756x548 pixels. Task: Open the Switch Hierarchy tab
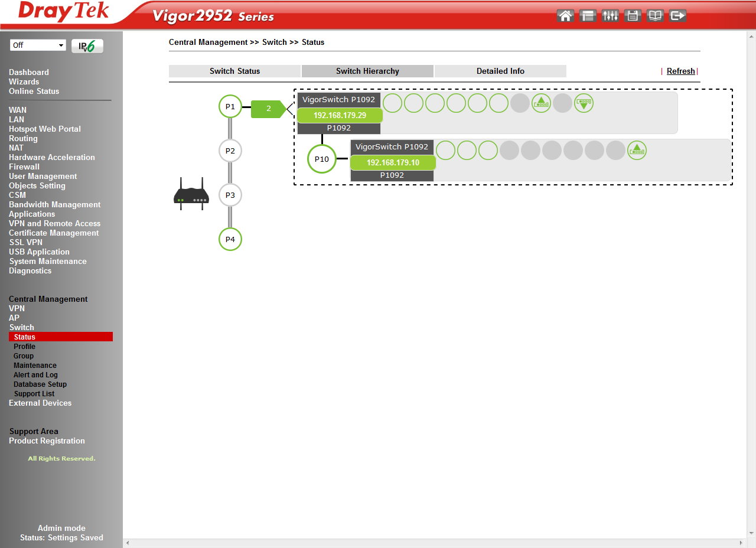(367, 71)
